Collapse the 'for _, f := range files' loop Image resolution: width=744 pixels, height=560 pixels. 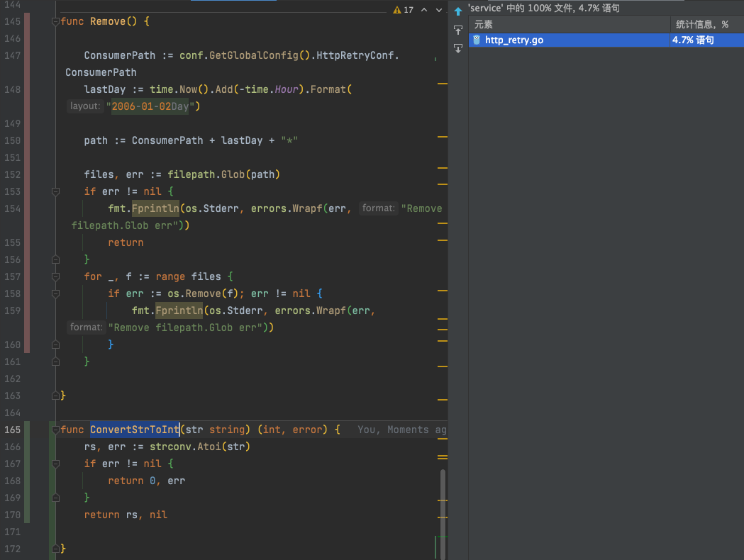pyautogui.click(x=55, y=277)
